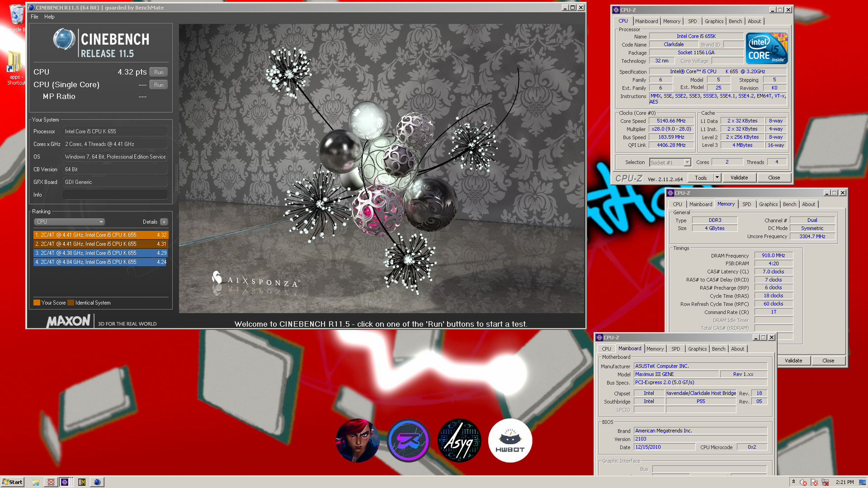Click the Info input field in Your System
Viewport: 868px width, 488px height.
point(115,195)
